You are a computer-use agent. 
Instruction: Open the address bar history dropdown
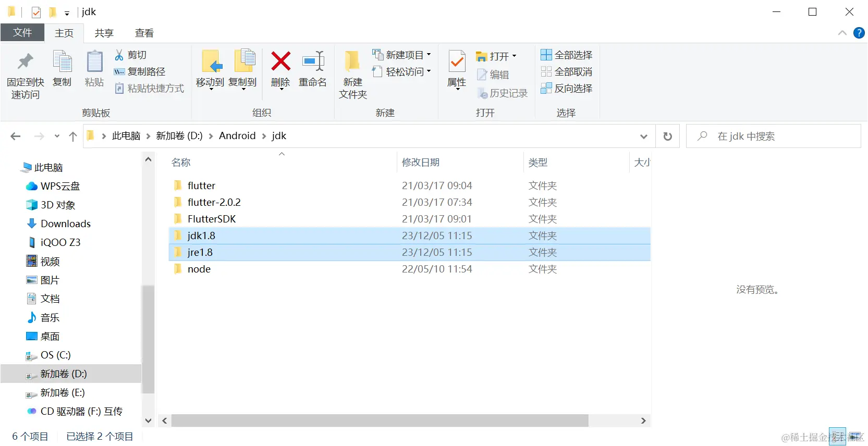tap(644, 137)
